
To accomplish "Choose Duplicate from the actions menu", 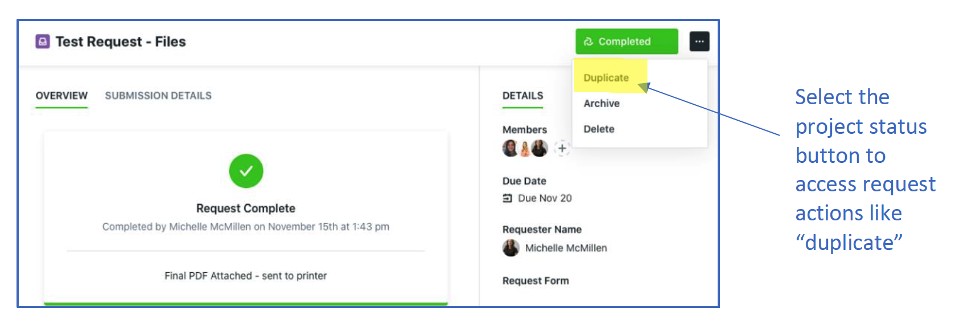I will (606, 78).
